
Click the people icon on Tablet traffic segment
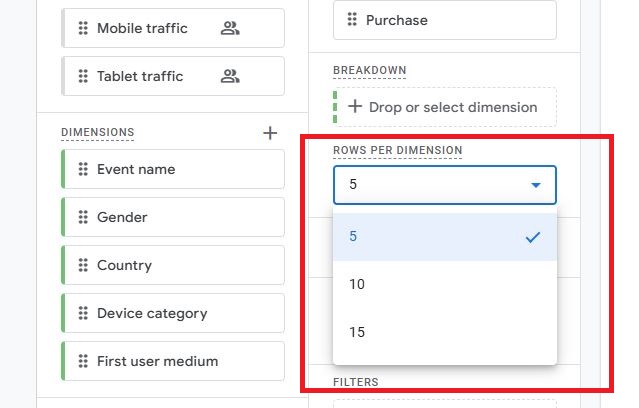[x=230, y=76]
